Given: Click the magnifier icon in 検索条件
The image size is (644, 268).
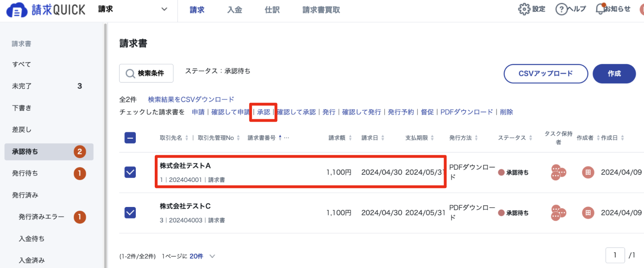Looking at the screenshot, I should 130,74.
